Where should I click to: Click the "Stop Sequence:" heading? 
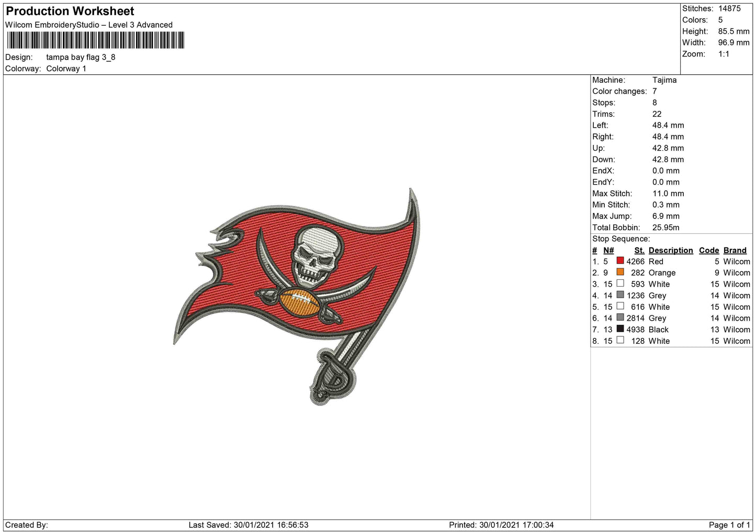coord(621,239)
